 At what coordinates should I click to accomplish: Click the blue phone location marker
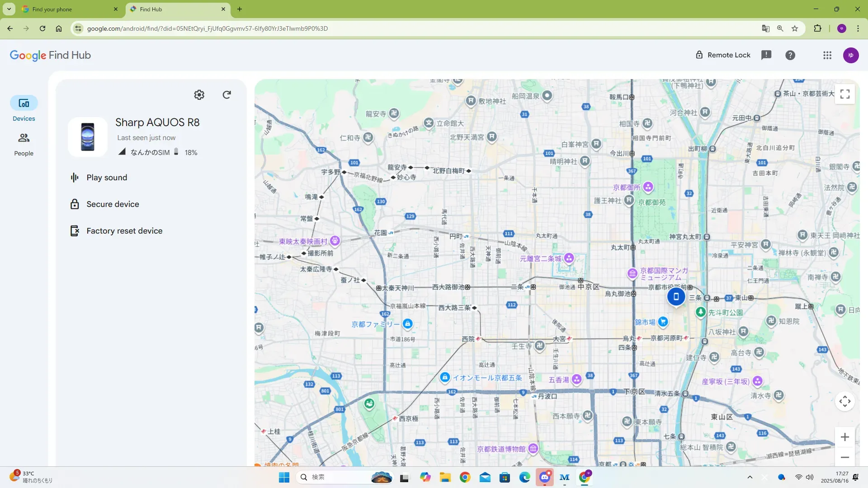(x=676, y=297)
